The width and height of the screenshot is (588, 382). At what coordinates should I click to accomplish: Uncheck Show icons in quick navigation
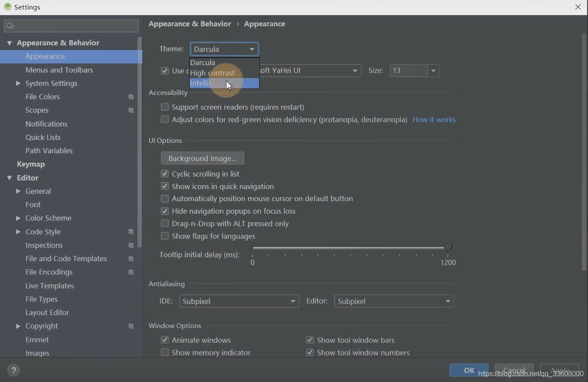tap(165, 186)
